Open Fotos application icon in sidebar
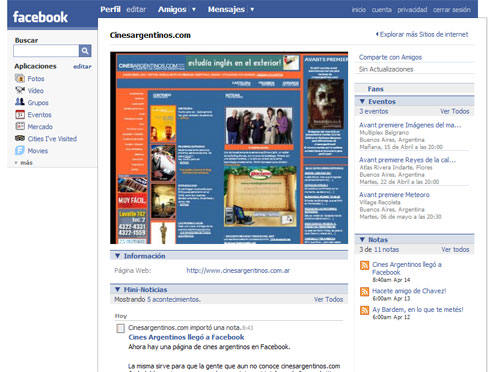Image resolution: width=490 pixels, height=372 pixels. point(20,79)
